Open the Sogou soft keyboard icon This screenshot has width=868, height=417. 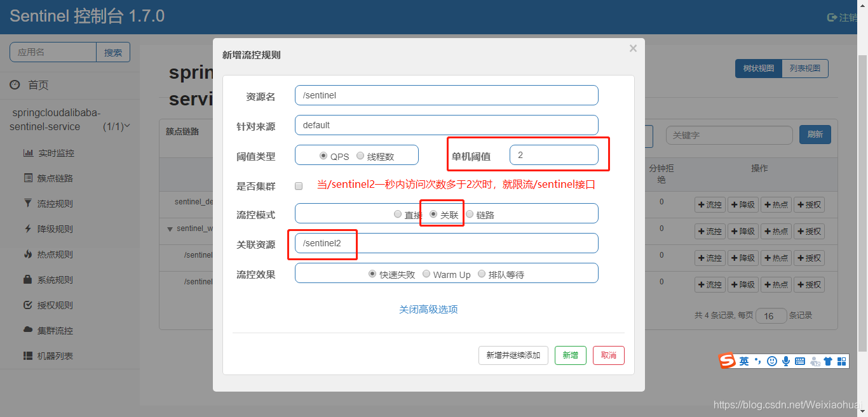(800, 361)
